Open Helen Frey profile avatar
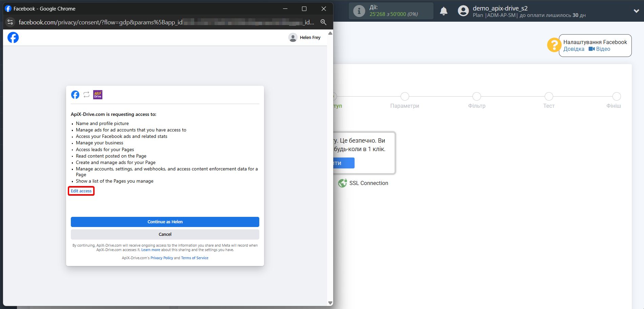Screen dimensions: 644x309 pos(293,38)
